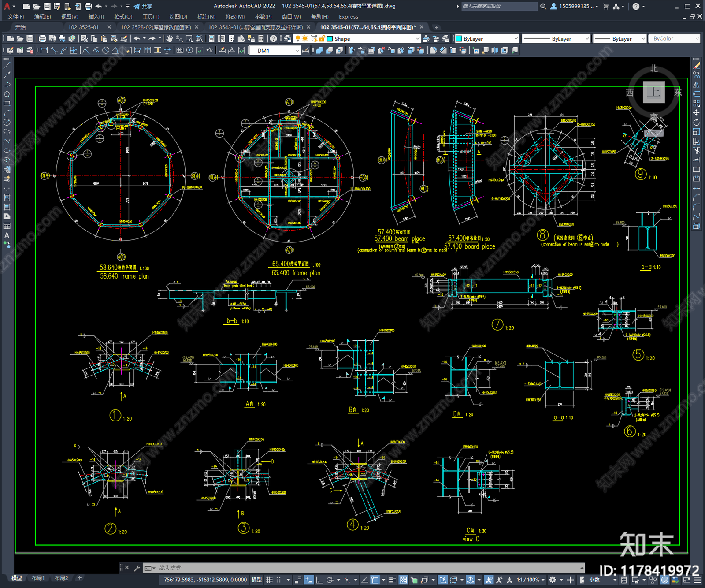Toggle Ortho mode in the status bar
This screenshot has height=588, width=705.
[x=319, y=580]
